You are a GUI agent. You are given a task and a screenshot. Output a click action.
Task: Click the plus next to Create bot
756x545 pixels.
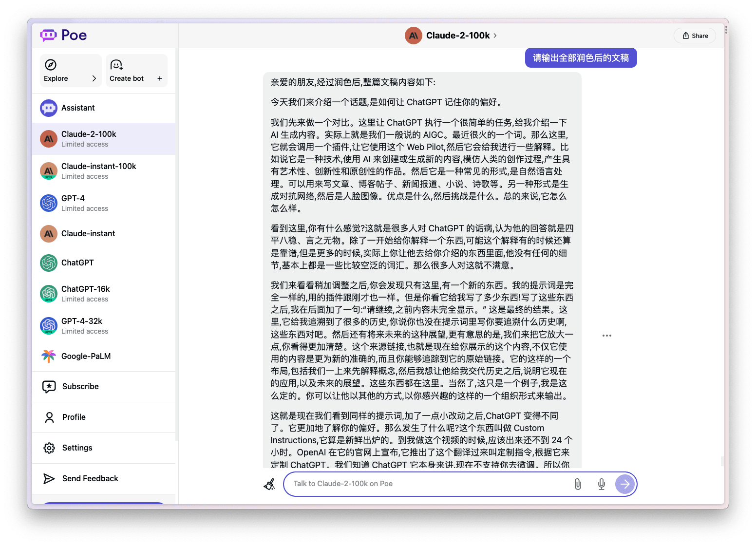159,78
